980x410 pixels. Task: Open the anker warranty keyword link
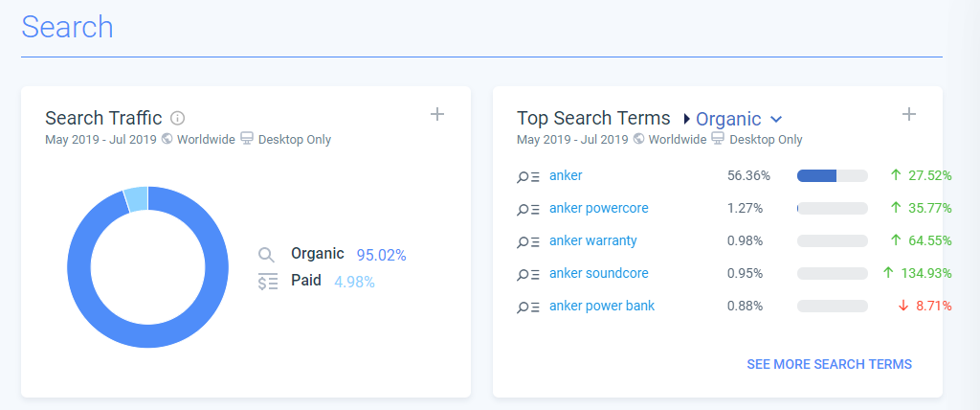coord(592,240)
